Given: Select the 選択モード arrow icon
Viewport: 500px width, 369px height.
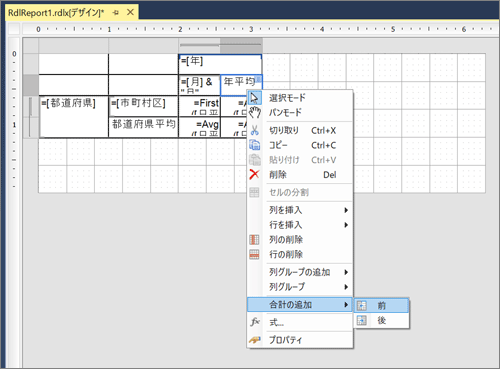Looking at the screenshot, I should click(x=254, y=98).
